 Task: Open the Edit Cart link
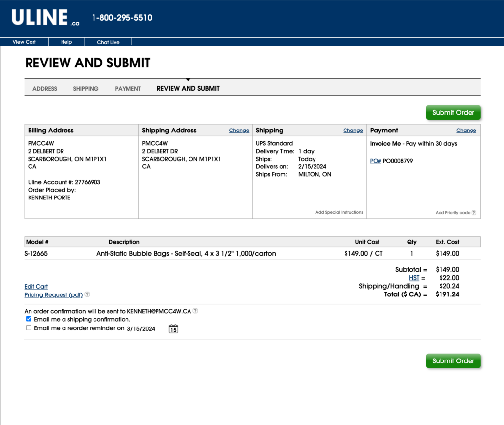[36, 286]
